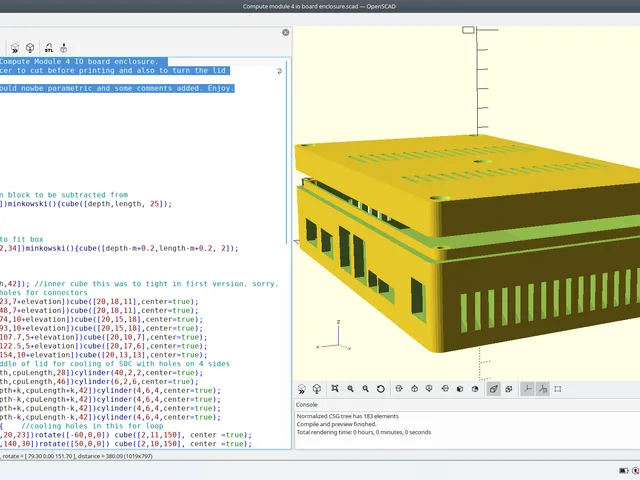The image size is (640, 480).
Task: Click the editor's vertical scrollbar
Action: 287,151
